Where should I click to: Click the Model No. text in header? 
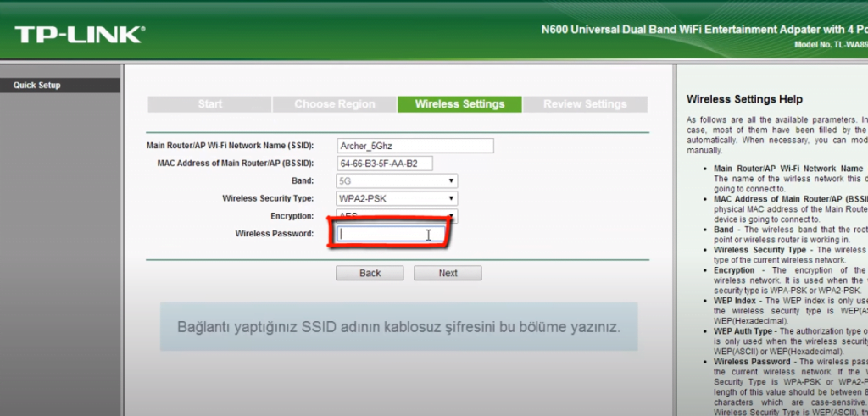point(831,45)
